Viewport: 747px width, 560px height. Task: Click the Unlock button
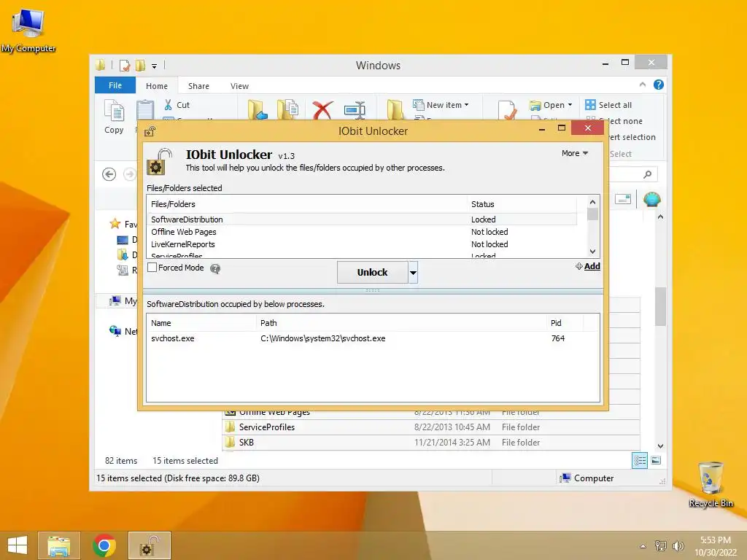pyautogui.click(x=373, y=273)
